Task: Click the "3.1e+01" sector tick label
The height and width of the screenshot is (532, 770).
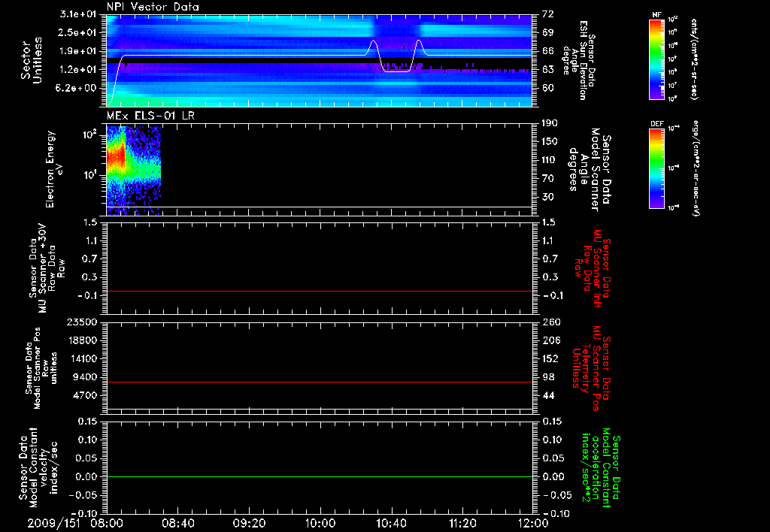Action: (78, 14)
